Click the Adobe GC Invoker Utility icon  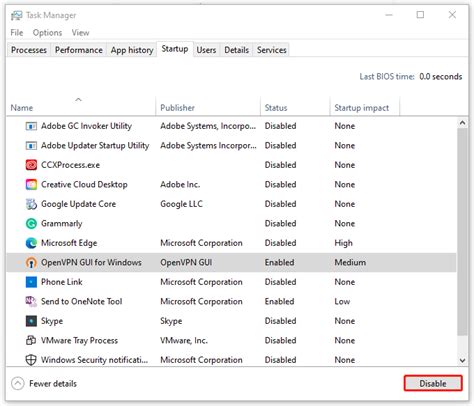pos(31,126)
